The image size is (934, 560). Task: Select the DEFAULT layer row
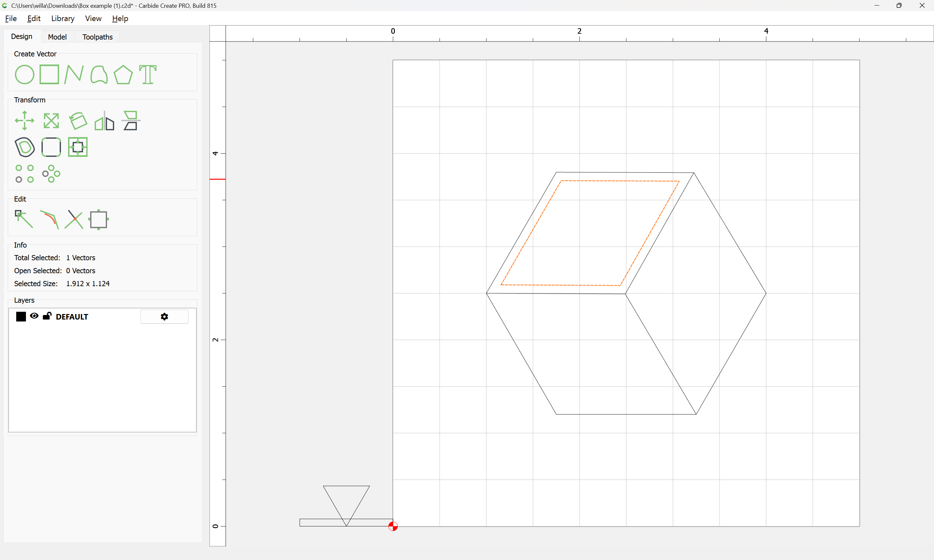[102, 317]
